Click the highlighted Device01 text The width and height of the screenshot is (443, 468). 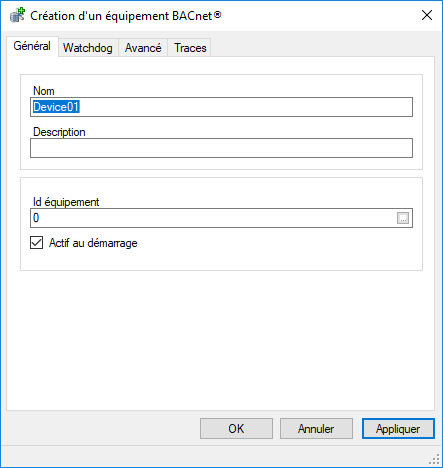[56, 107]
